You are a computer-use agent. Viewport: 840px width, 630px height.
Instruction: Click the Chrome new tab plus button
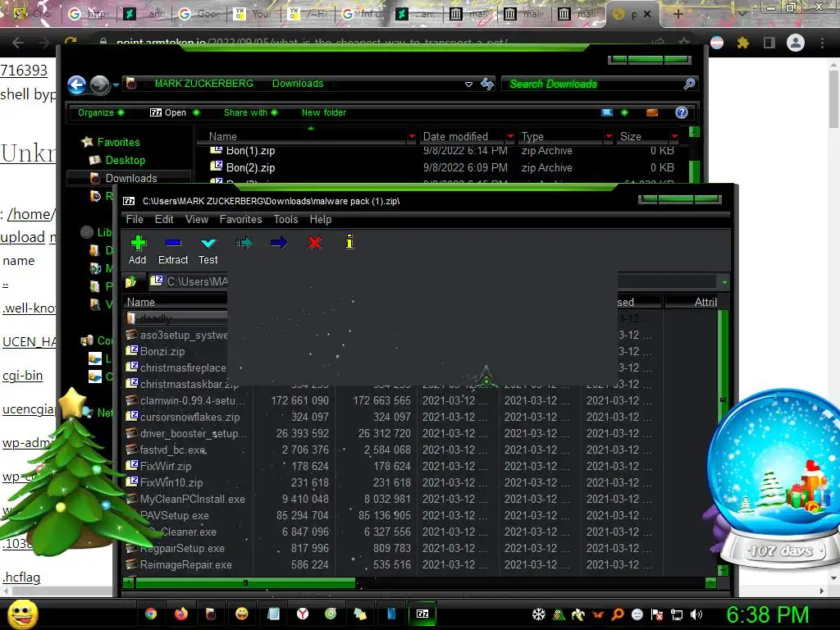[678, 14]
